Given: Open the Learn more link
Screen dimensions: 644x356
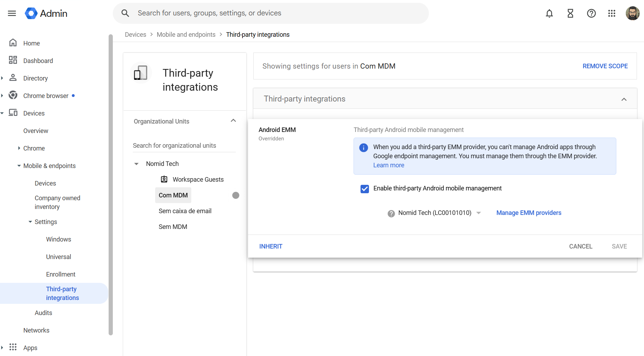Looking at the screenshot, I should 389,165.
